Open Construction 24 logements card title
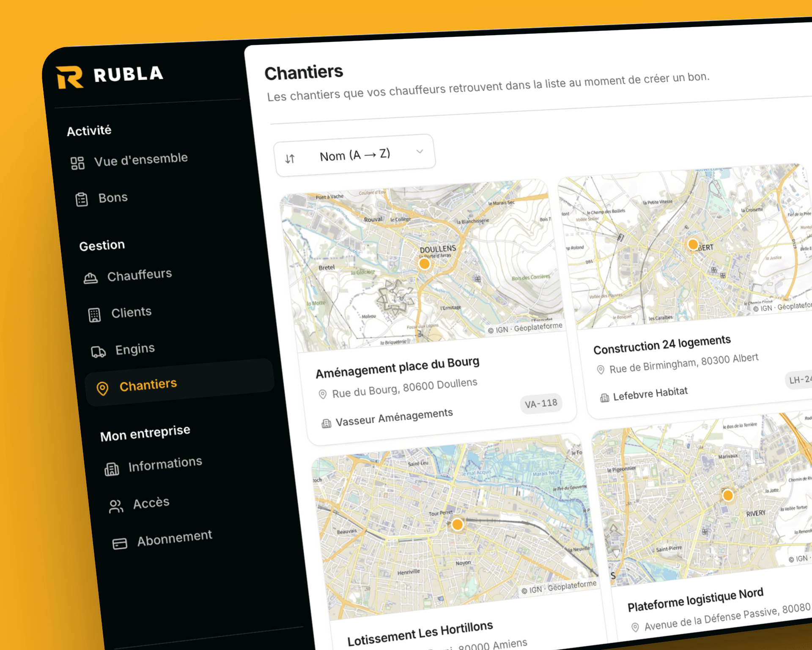This screenshot has height=650, width=812. coord(662,344)
